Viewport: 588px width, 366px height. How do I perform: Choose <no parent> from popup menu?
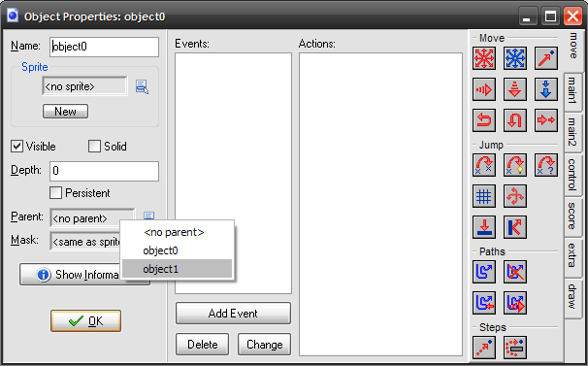(177, 232)
